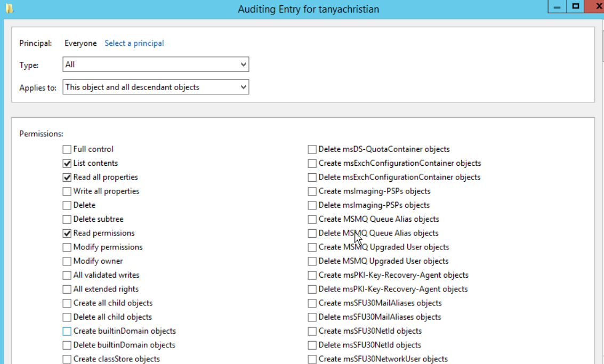
Task: Enable Create MSMQ Queue Alias objects
Action: [312, 219]
